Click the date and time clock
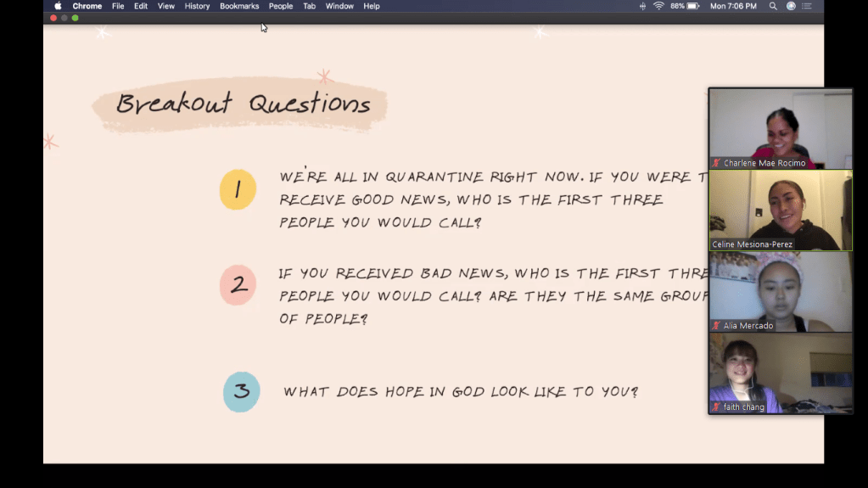 click(x=733, y=6)
